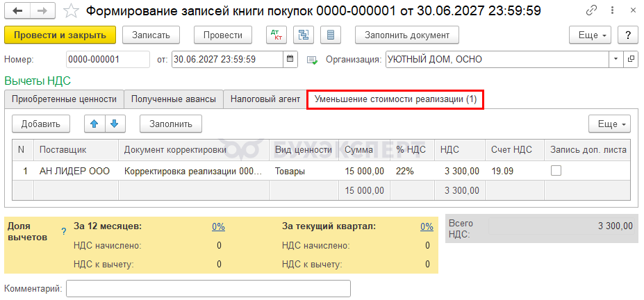This screenshot has height=300, width=644.
Task: Switch to Приобретенные ценности tab
Action: pyautogui.click(x=64, y=99)
